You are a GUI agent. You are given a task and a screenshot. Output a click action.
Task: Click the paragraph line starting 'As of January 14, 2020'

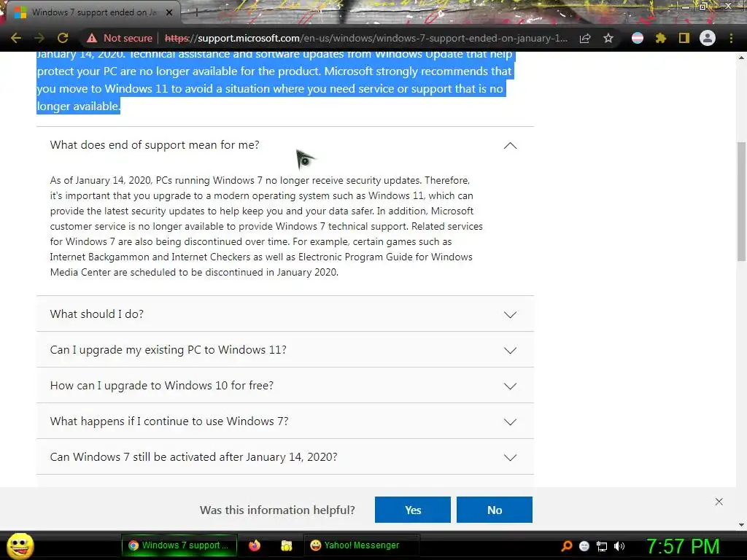(260, 181)
